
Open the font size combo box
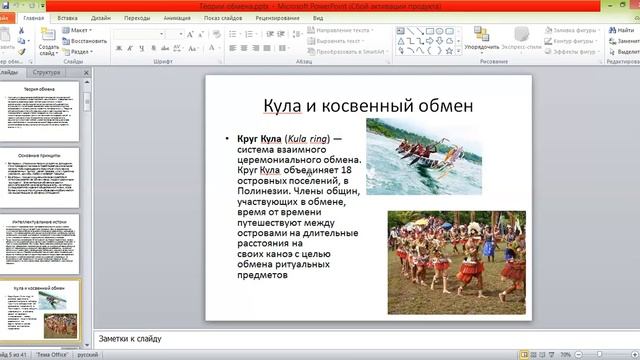(175, 34)
